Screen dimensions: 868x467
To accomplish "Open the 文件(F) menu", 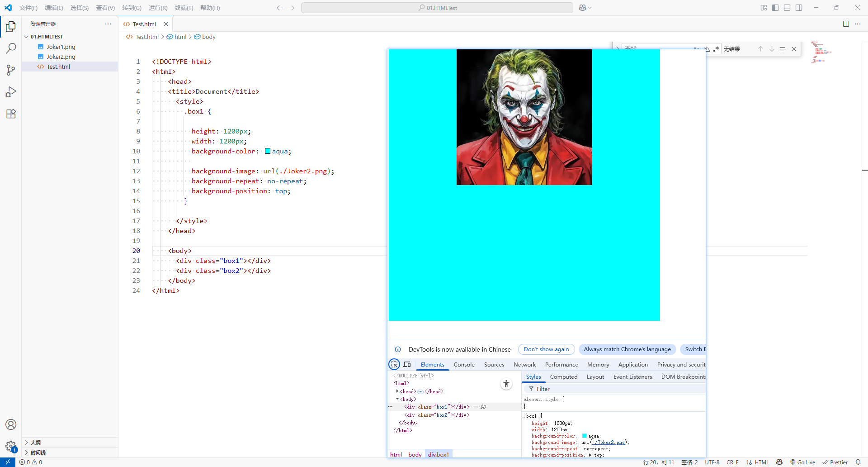I will coord(28,8).
